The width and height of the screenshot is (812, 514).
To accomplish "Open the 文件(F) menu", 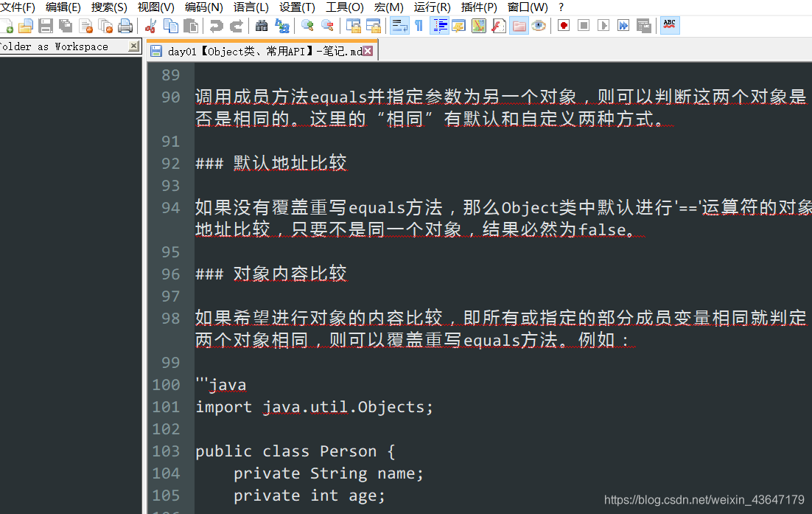I will pyautogui.click(x=17, y=7).
